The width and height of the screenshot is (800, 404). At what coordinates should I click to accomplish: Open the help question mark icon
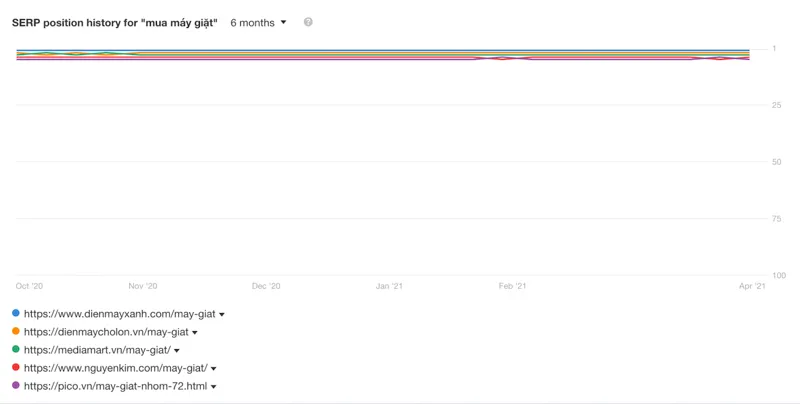(x=308, y=22)
